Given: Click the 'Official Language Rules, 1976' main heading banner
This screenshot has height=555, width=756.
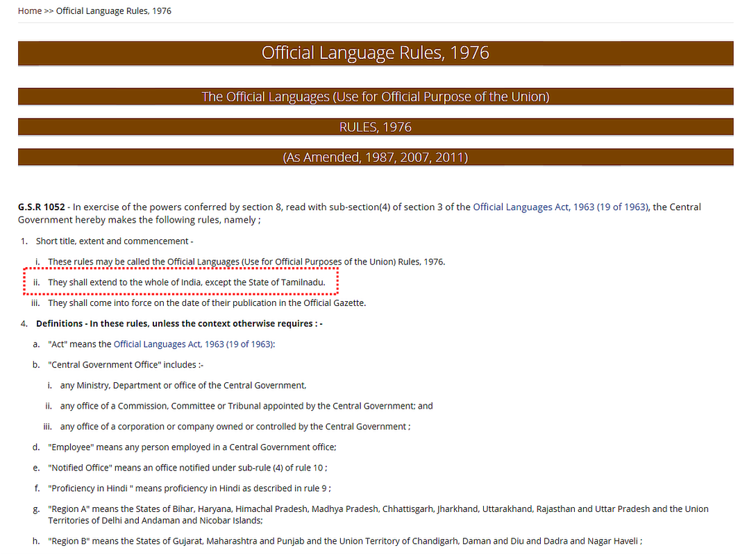Looking at the screenshot, I should (x=376, y=53).
